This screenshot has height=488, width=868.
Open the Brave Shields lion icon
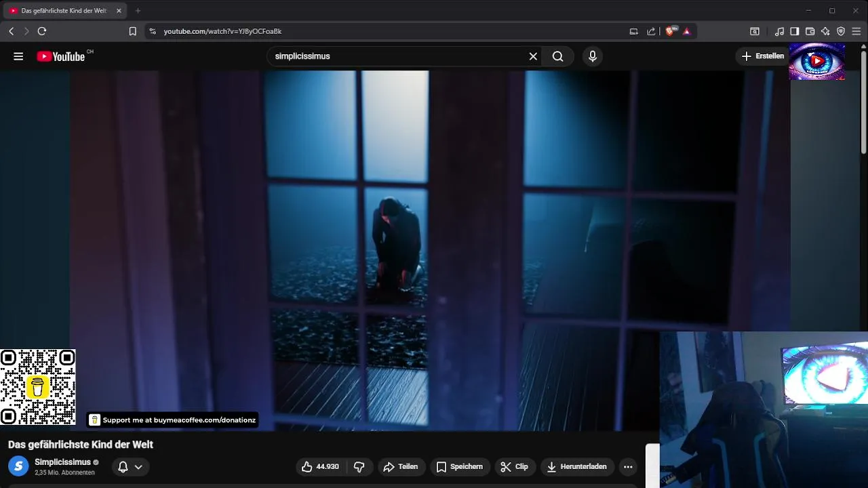[x=671, y=31]
